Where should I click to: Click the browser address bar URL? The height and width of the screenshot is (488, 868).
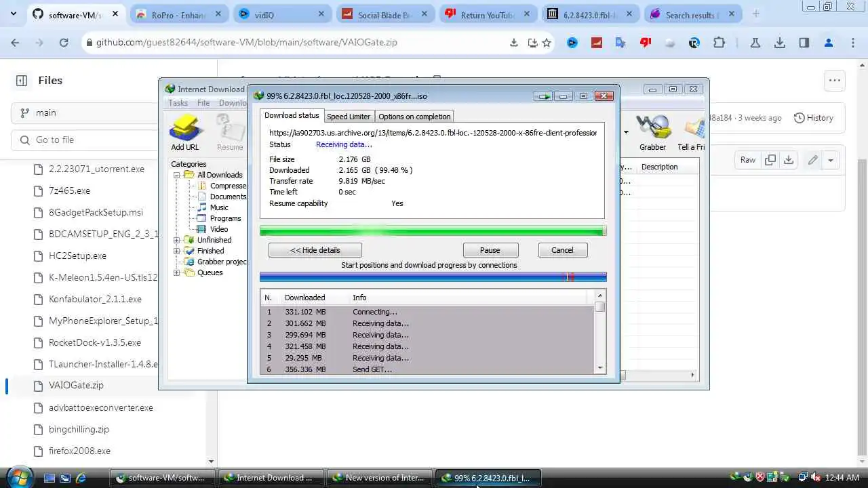point(247,42)
